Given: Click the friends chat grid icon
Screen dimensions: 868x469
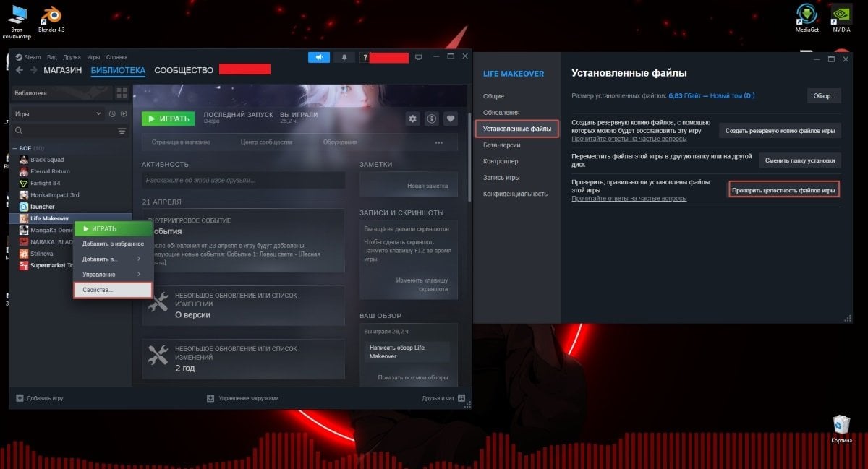Looking at the screenshot, I should click(461, 398).
